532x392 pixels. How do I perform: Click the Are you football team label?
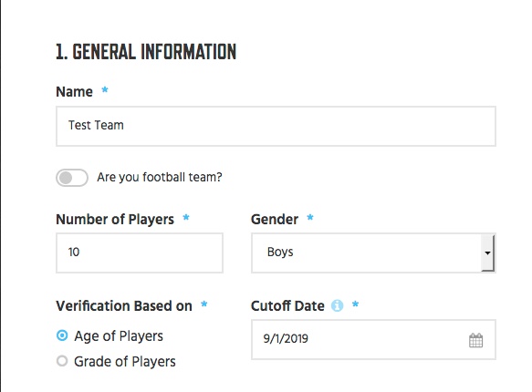click(160, 177)
